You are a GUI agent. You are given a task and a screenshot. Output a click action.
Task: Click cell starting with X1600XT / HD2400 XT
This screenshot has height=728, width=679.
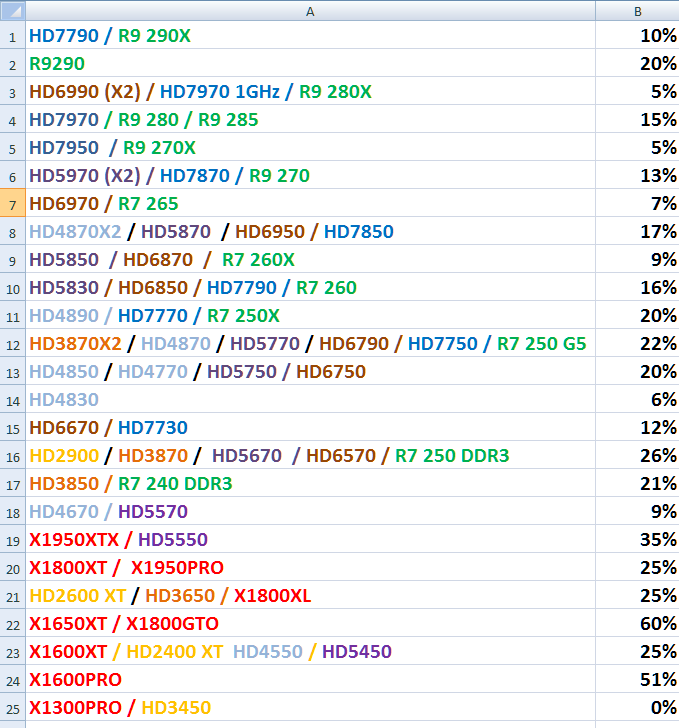(x=310, y=651)
